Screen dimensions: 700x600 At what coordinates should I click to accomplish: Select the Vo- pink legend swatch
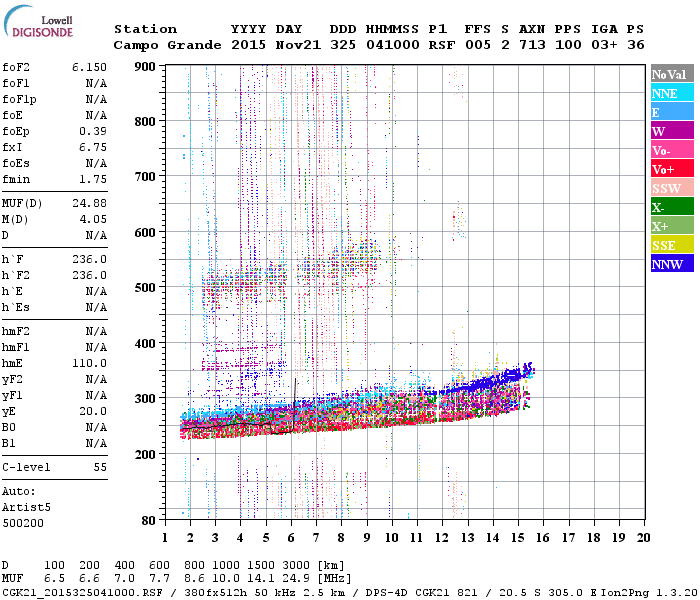(x=672, y=150)
